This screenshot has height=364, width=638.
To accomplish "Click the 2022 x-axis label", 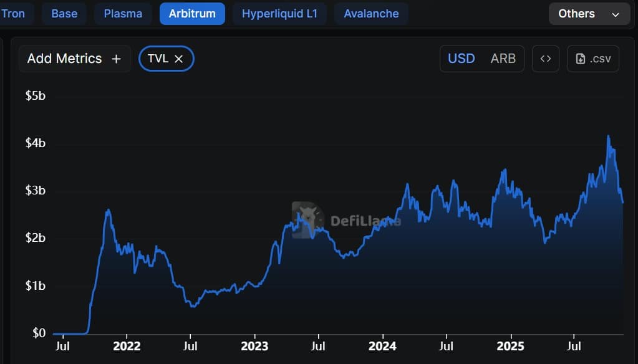I will [x=127, y=346].
